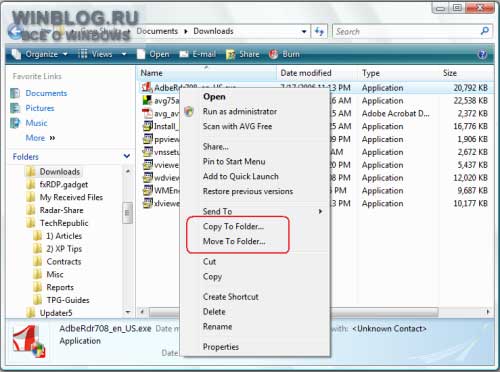The width and height of the screenshot is (500, 372).
Task: Select the Downloads folder in tree
Action: click(x=60, y=172)
